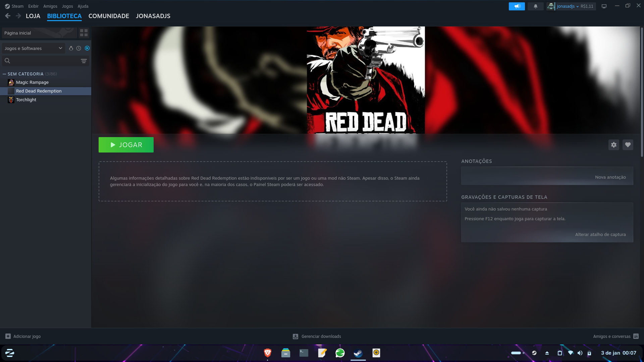Open the COMUNIDADE tab
Screen dimensions: 644x362
(109, 16)
